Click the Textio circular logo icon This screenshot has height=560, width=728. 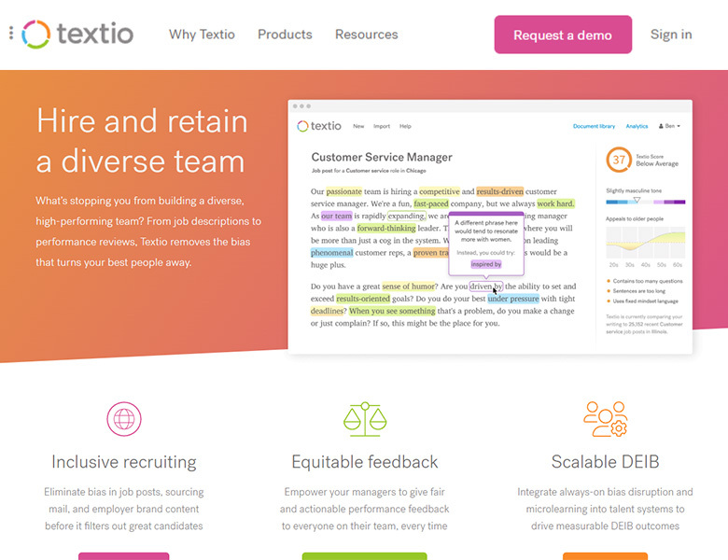[x=35, y=35]
